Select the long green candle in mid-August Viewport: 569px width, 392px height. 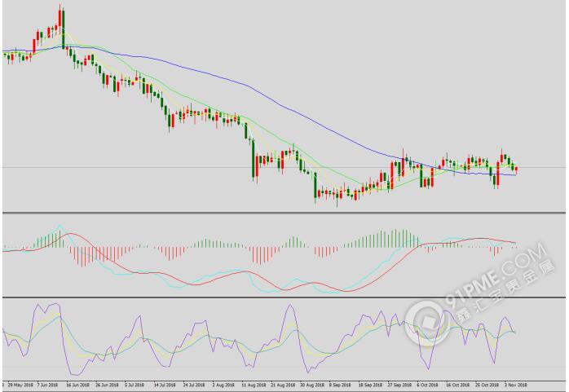tap(253, 159)
